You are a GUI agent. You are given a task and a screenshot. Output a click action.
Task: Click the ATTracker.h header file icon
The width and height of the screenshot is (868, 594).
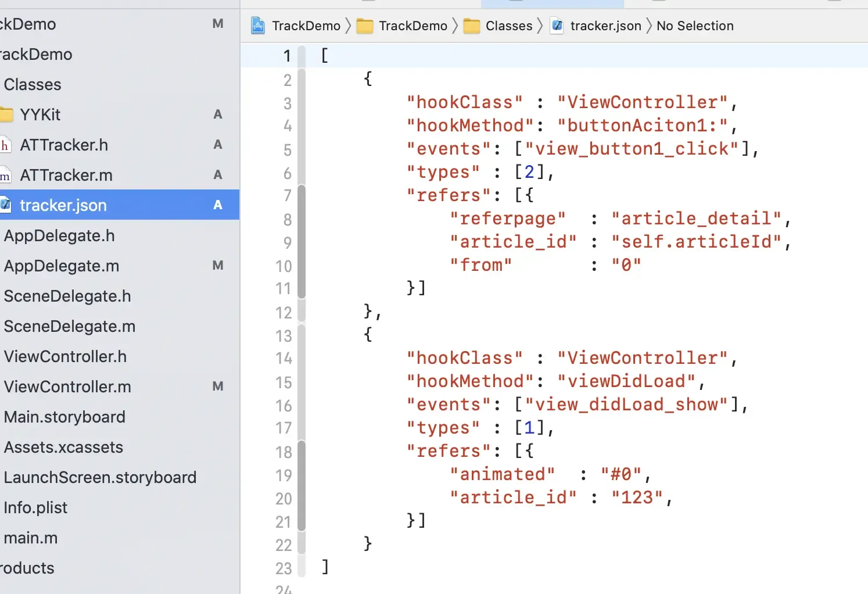click(5, 145)
